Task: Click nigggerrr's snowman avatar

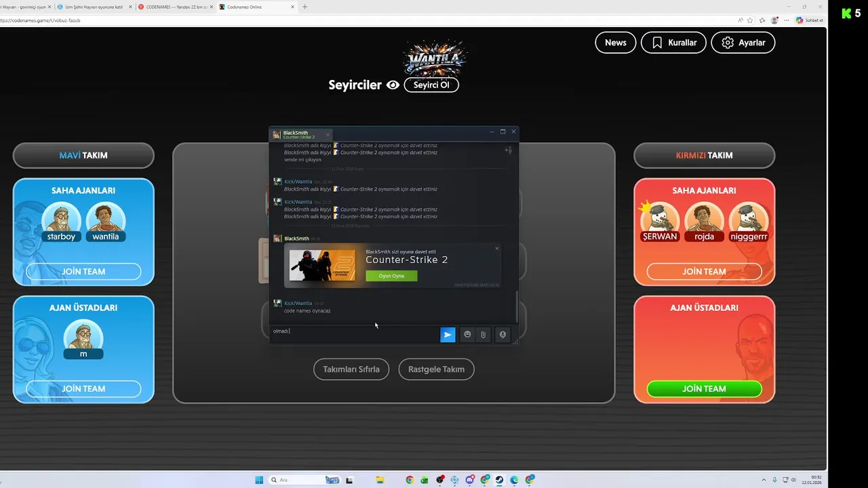Action: pos(749,220)
